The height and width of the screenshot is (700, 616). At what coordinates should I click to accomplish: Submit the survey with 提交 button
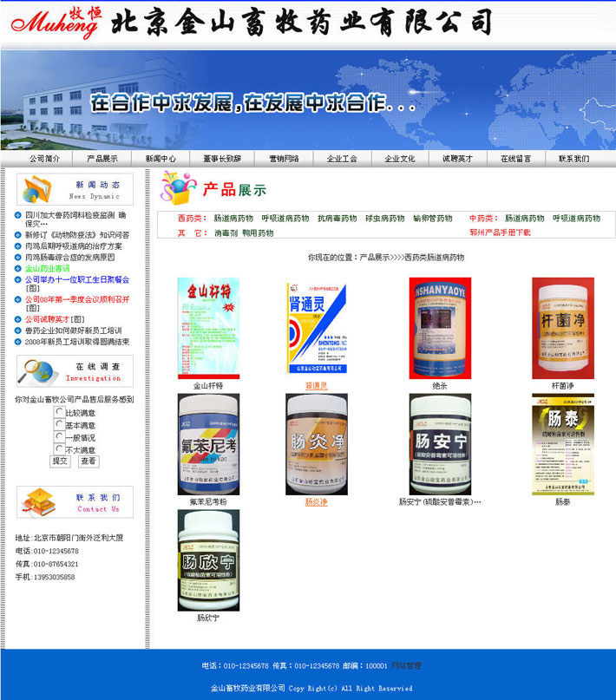60,461
